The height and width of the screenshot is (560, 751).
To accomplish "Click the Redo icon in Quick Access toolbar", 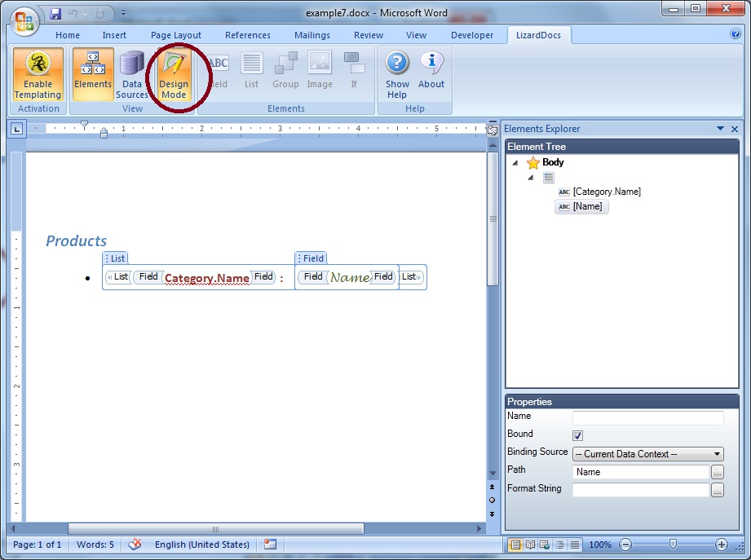I will pyautogui.click(x=99, y=14).
